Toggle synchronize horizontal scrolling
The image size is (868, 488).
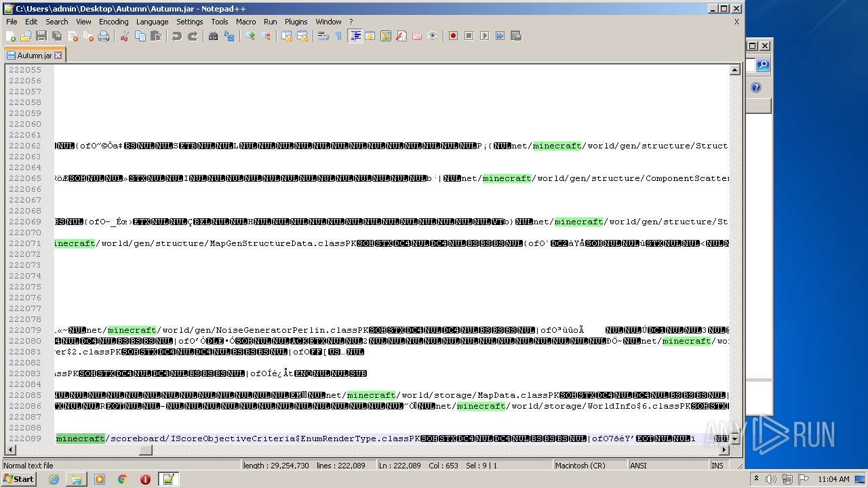coord(302,36)
